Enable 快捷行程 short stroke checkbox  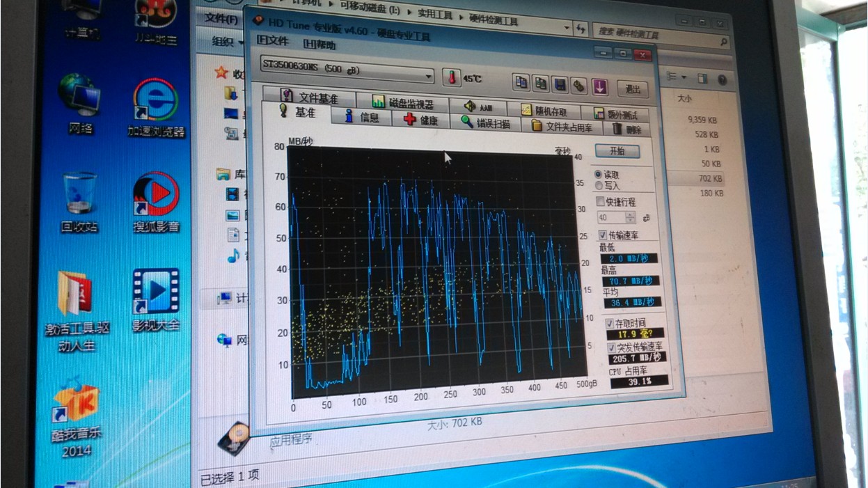pos(600,201)
